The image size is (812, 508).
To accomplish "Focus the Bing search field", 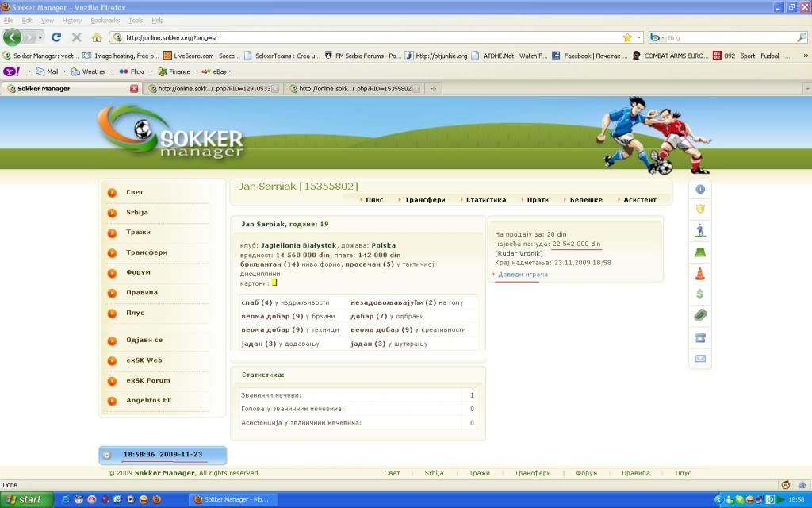I will [x=730, y=37].
